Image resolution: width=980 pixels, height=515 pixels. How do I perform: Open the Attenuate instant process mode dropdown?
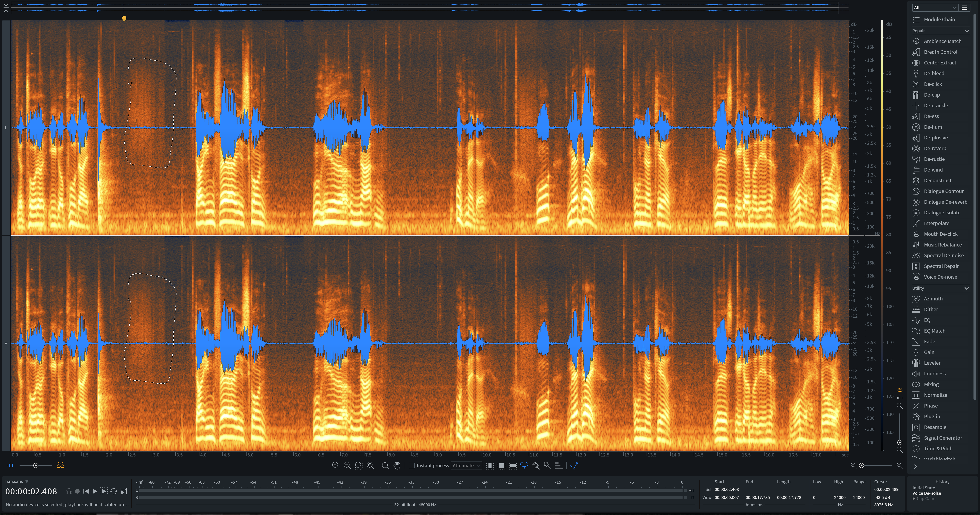(x=466, y=465)
